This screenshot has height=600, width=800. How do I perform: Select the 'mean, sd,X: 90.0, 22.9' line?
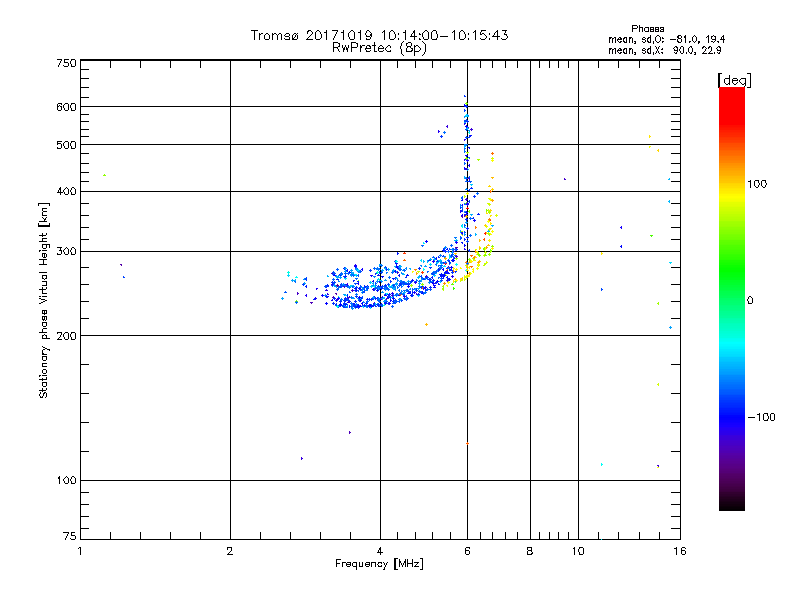(664, 50)
